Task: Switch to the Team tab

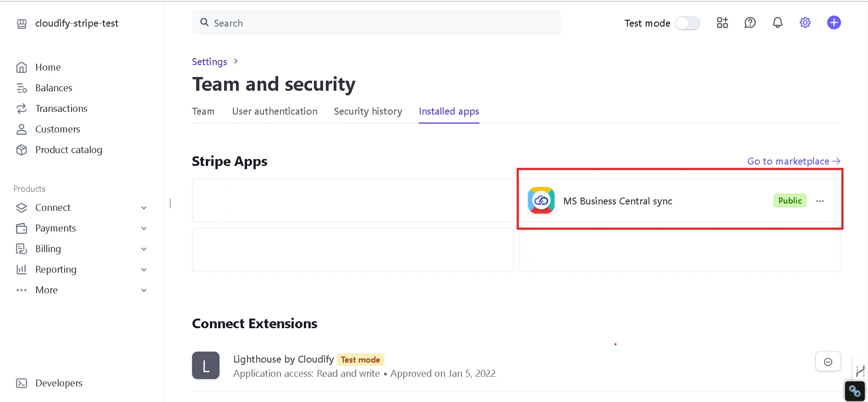Action: point(203,111)
